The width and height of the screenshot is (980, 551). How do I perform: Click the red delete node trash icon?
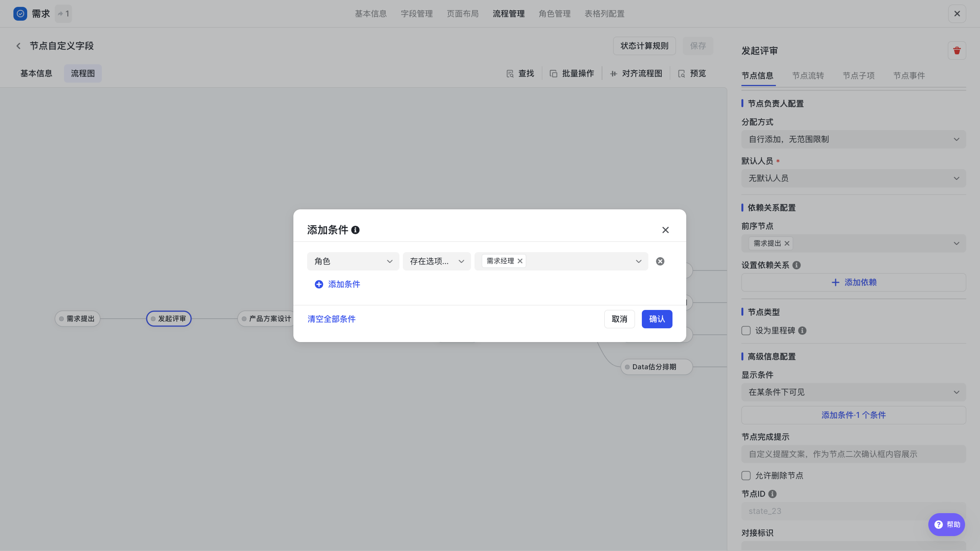(x=957, y=51)
